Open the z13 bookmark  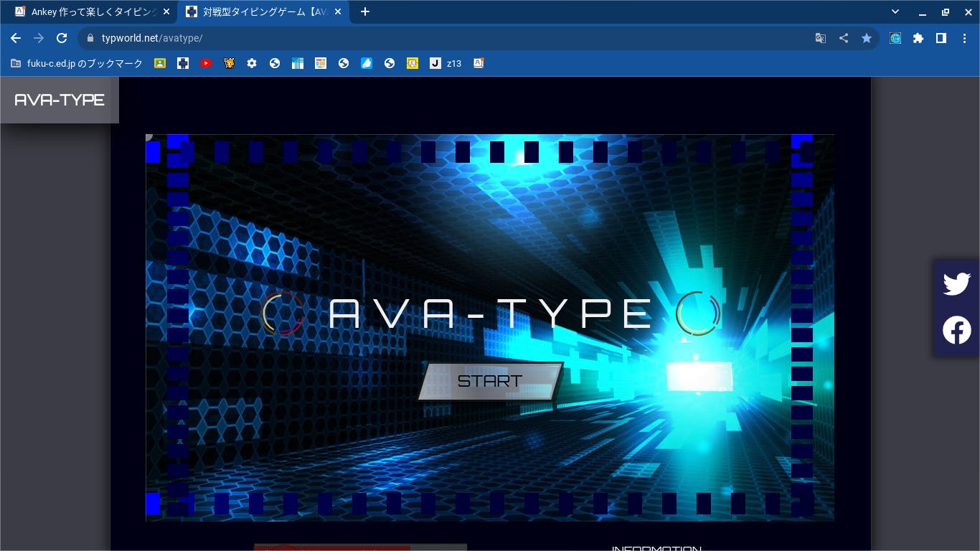(446, 63)
